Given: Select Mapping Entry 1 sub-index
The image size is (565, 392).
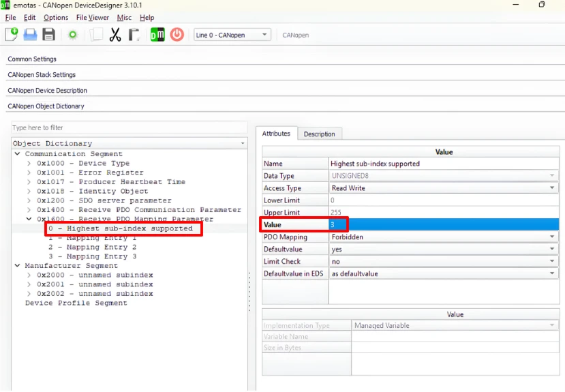Looking at the screenshot, I should coord(93,238).
